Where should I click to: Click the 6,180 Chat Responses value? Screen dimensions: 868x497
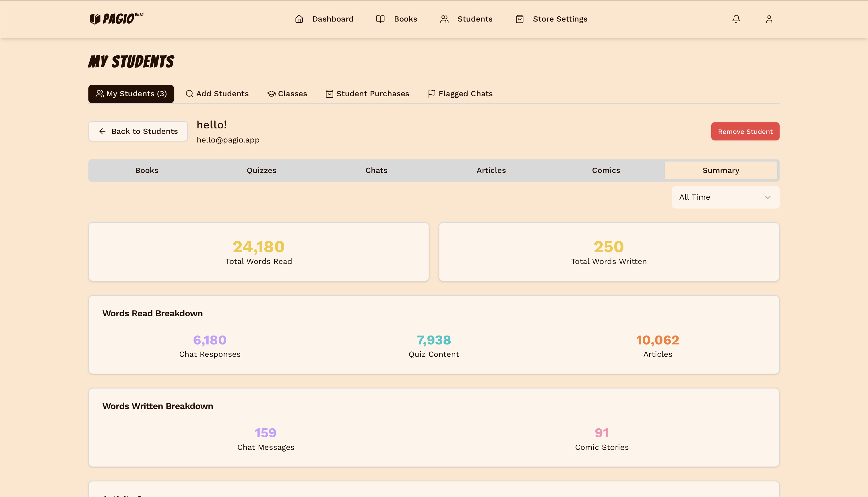(x=210, y=340)
